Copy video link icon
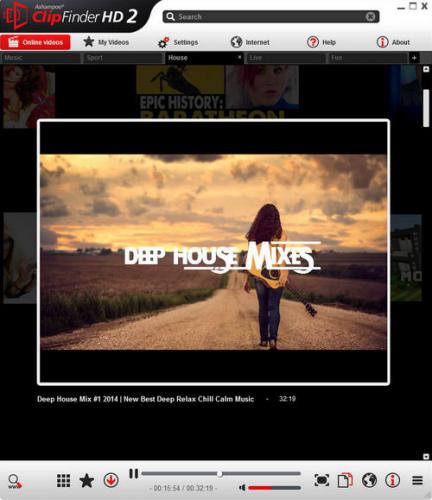Viewport: 432px width, 500px height. pyautogui.click(x=345, y=480)
